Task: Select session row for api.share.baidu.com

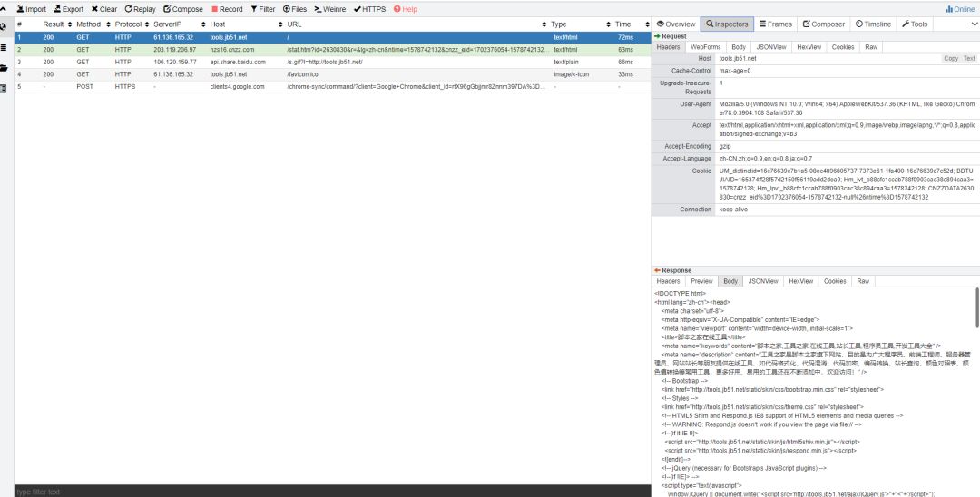Action: point(332,62)
